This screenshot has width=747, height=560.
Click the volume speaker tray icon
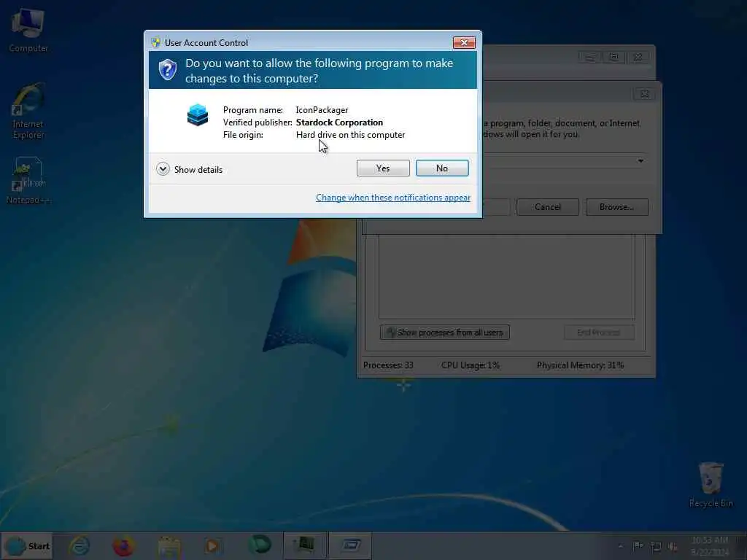pyautogui.click(x=673, y=547)
